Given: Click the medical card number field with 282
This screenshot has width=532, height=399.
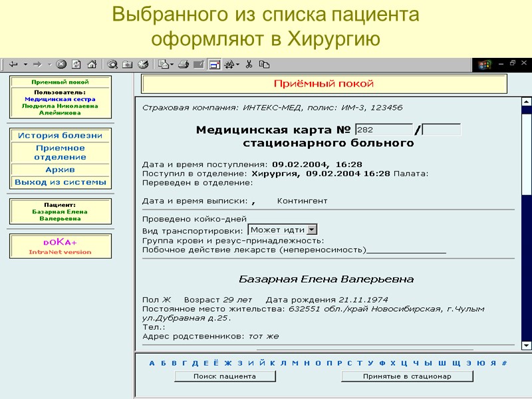Looking at the screenshot, I should point(384,130).
